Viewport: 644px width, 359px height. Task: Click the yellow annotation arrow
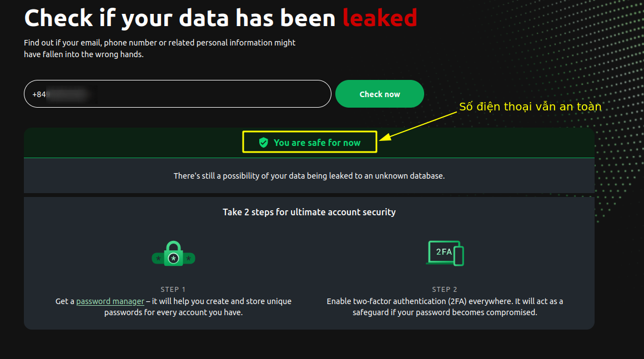coord(422,124)
